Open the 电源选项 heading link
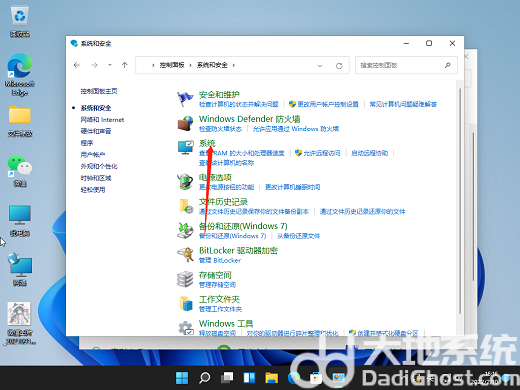 215,177
